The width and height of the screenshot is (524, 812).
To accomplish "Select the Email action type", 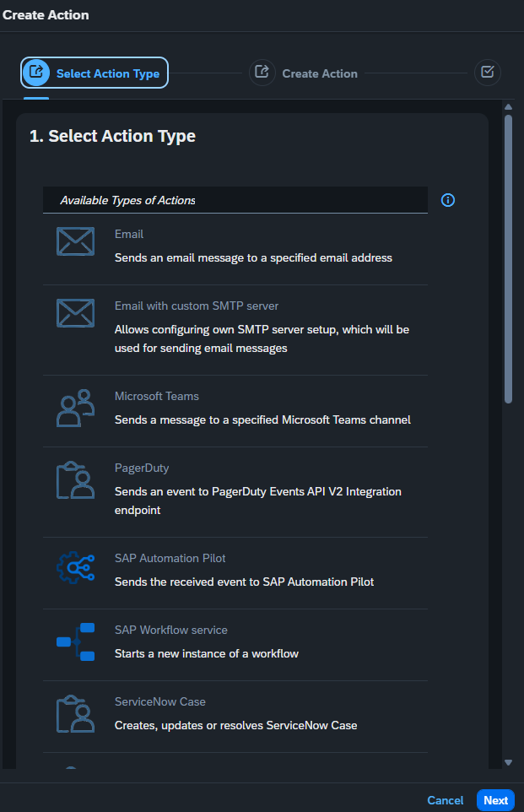I will point(235,249).
